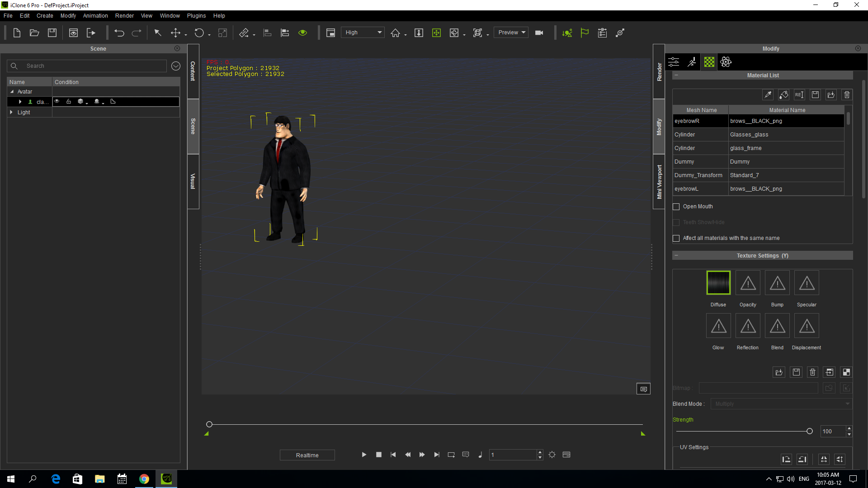
Task: Select the Move/Transform tool
Action: pos(175,32)
